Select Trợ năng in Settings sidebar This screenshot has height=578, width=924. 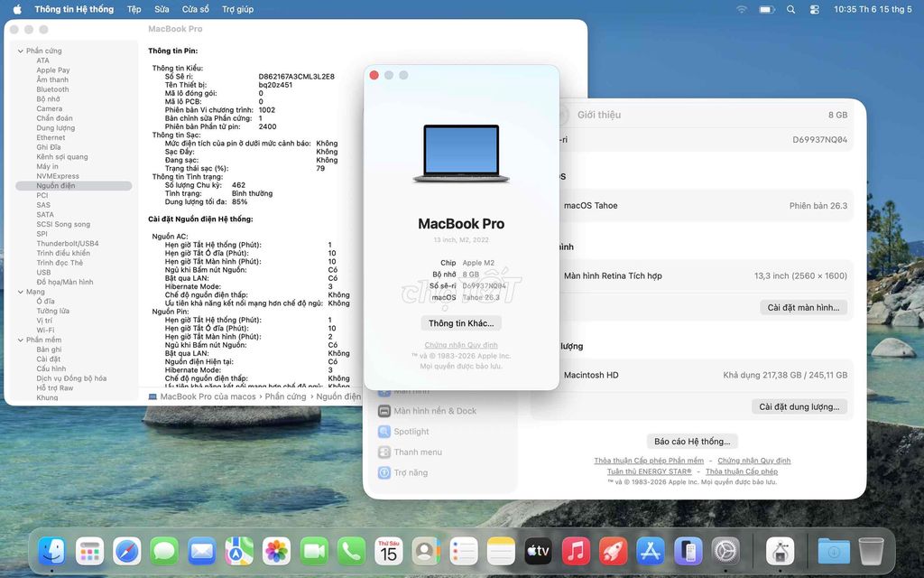click(411, 472)
